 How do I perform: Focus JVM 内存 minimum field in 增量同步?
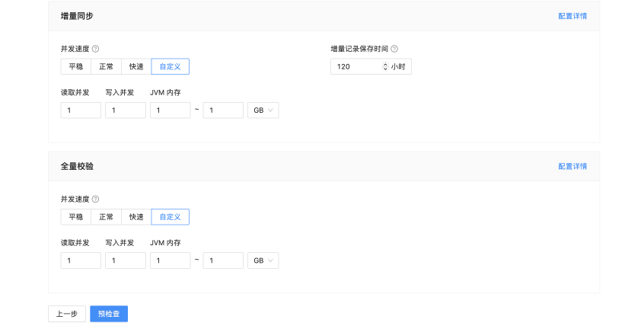[x=170, y=110]
